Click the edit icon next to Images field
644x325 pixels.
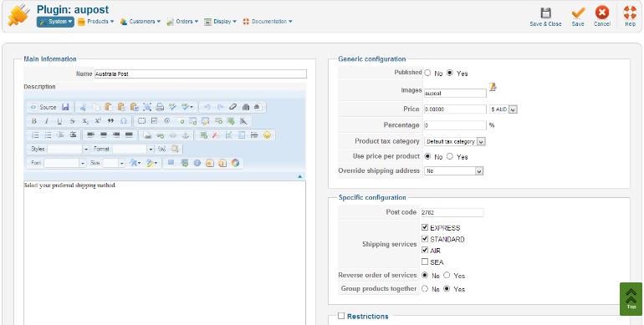click(493, 87)
